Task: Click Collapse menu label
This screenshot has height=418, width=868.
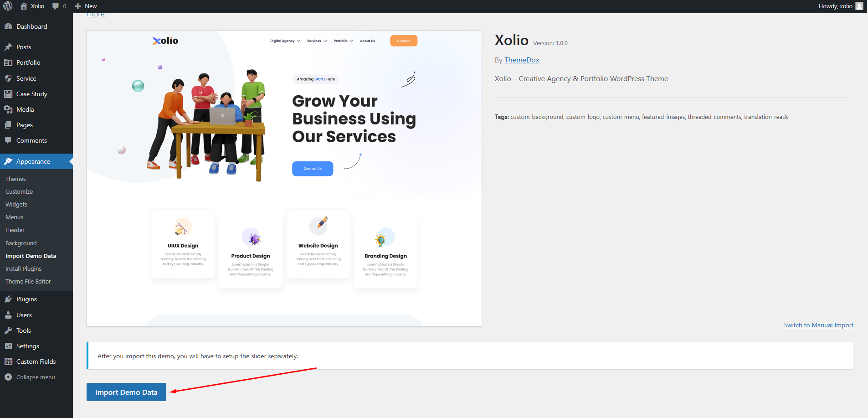Action: (x=36, y=377)
